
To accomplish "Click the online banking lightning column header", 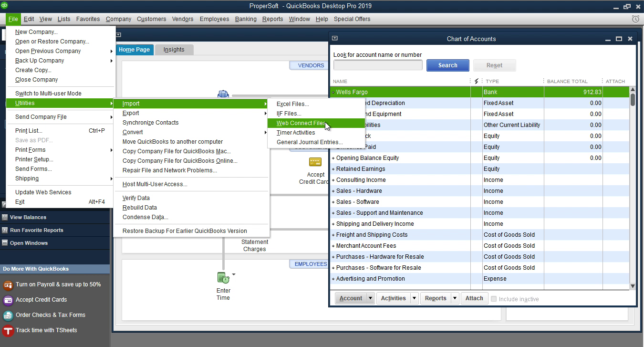I will tap(476, 81).
